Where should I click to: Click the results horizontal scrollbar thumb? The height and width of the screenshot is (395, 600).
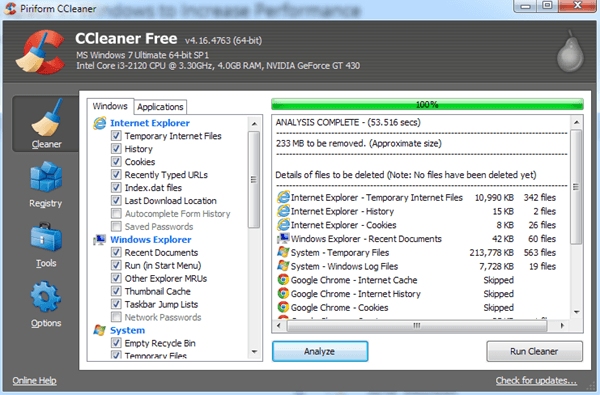[417, 326]
